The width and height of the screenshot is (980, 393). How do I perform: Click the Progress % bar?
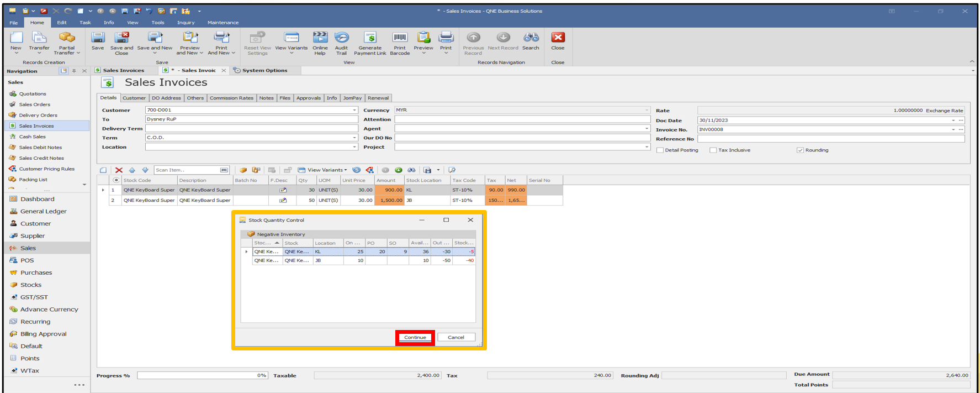pos(203,375)
